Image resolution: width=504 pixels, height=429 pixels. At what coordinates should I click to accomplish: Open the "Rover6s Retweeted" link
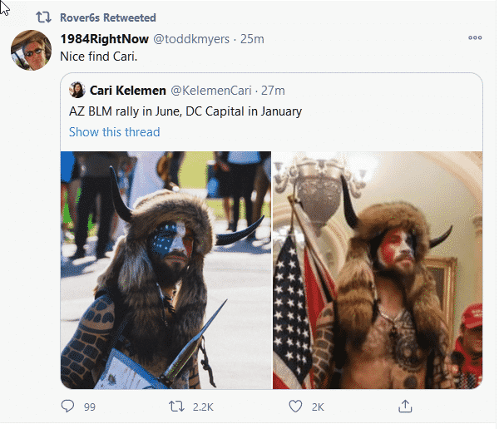tap(108, 17)
